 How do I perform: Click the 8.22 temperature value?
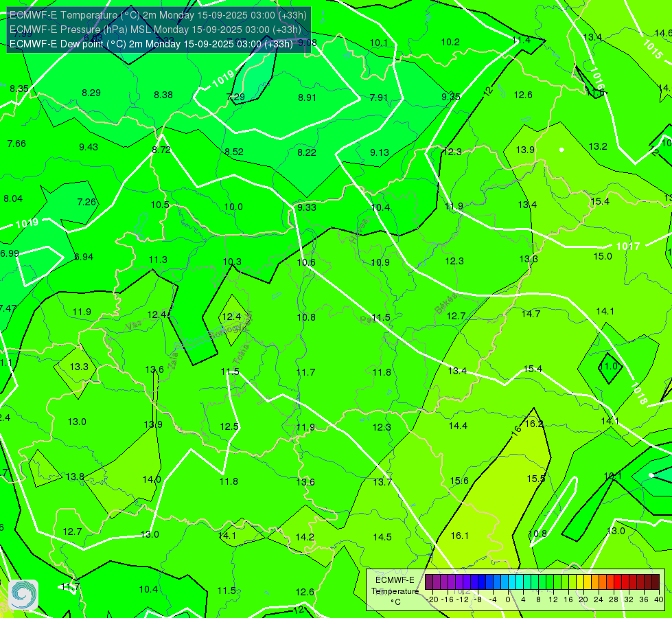(x=307, y=152)
